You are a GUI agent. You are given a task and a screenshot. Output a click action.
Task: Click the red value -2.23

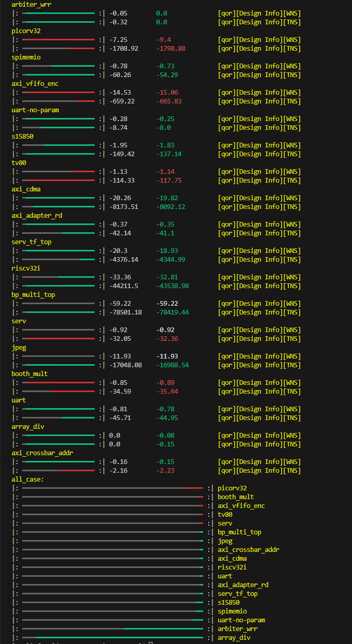click(165, 471)
